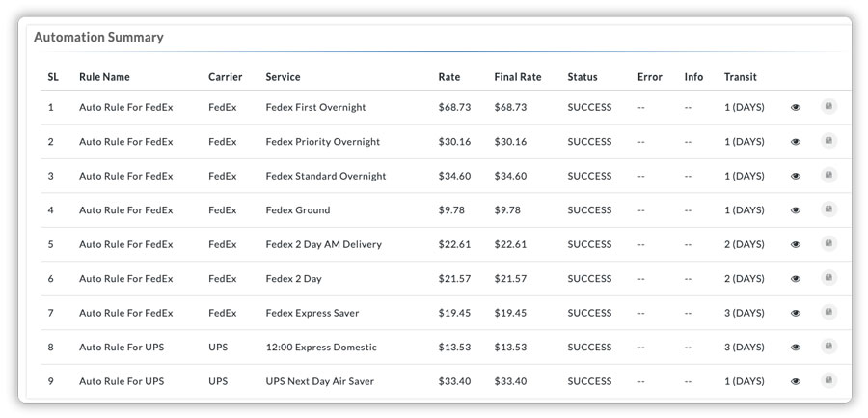Click the Carrier column header
Image resolution: width=868 pixels, height=418 pixels.
(226, 77)
